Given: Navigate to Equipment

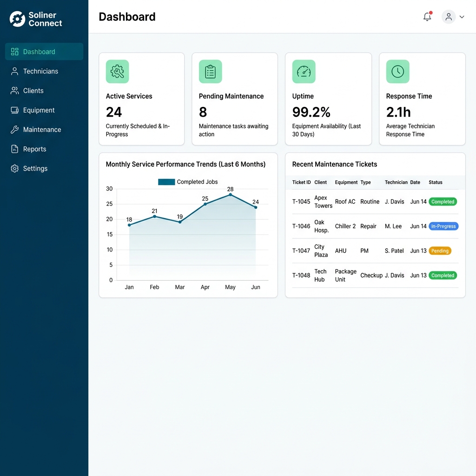Looking at the screenshot, I should click(x=44, y=110).
